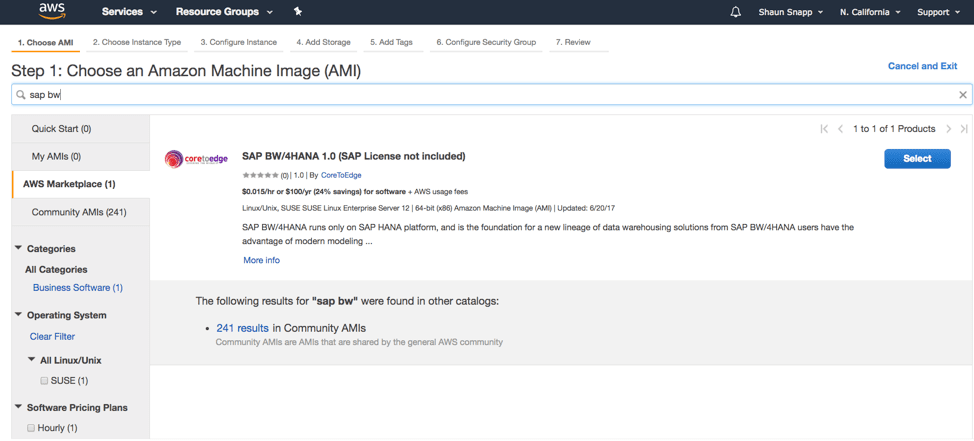Check the SUSE filter checkbox
The image size is (974, 441).
44,381
